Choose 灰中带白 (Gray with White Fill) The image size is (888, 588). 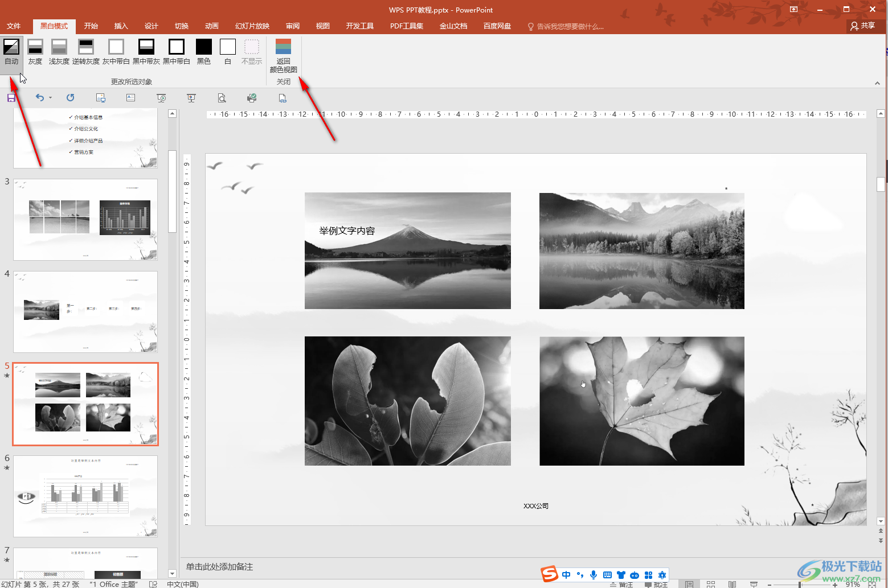tap(116, 52)
